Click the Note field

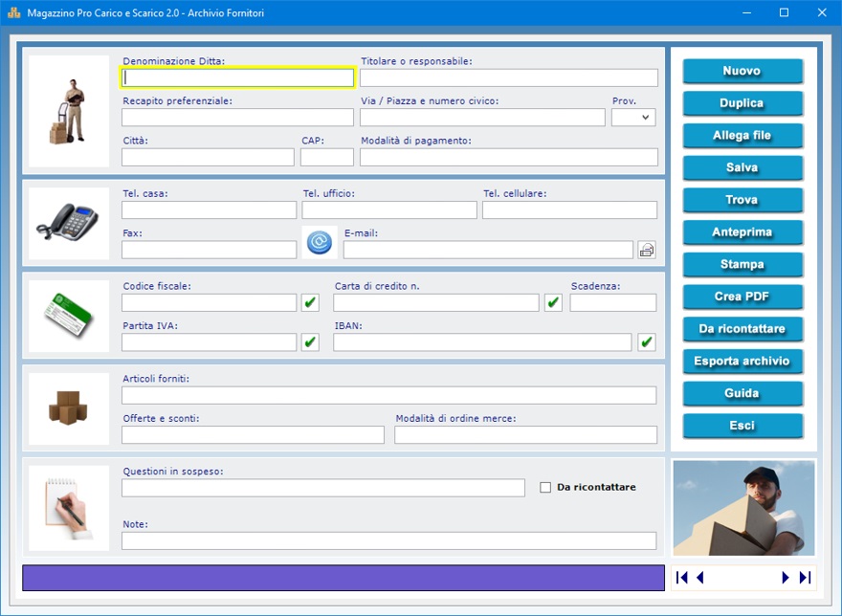(x=388, y=540)
